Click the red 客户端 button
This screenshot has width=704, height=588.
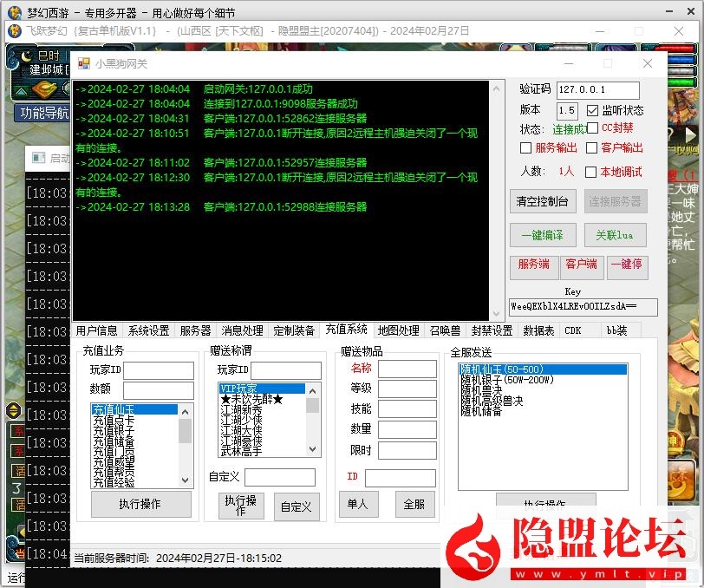tap(582, 268)
